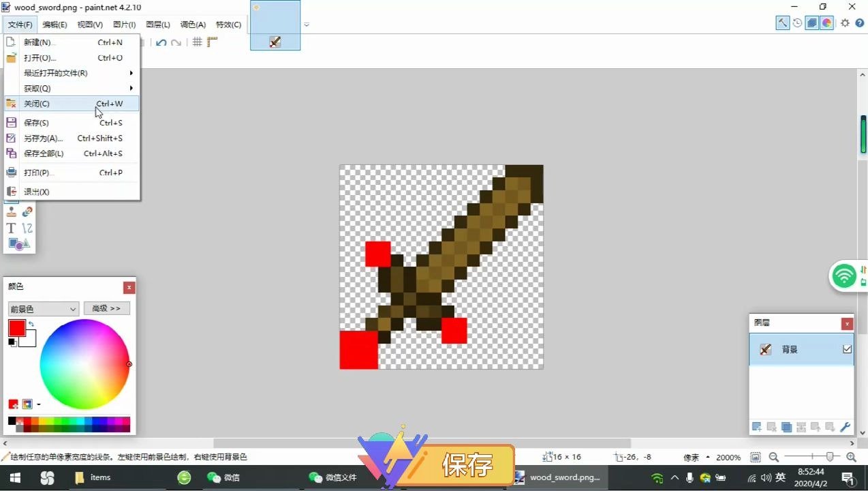The image size is (868, 491).
Task: Select the Text tool
Action: pos(12,228)
